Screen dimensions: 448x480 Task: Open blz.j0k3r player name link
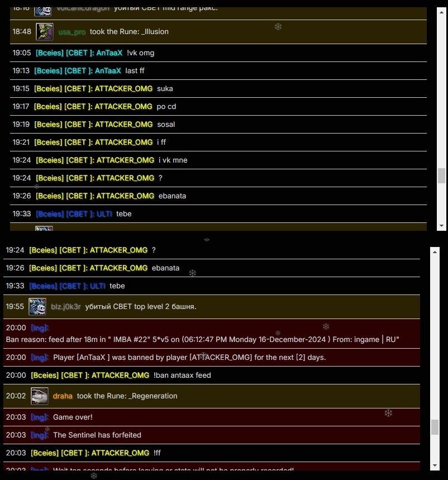point(66,307)
